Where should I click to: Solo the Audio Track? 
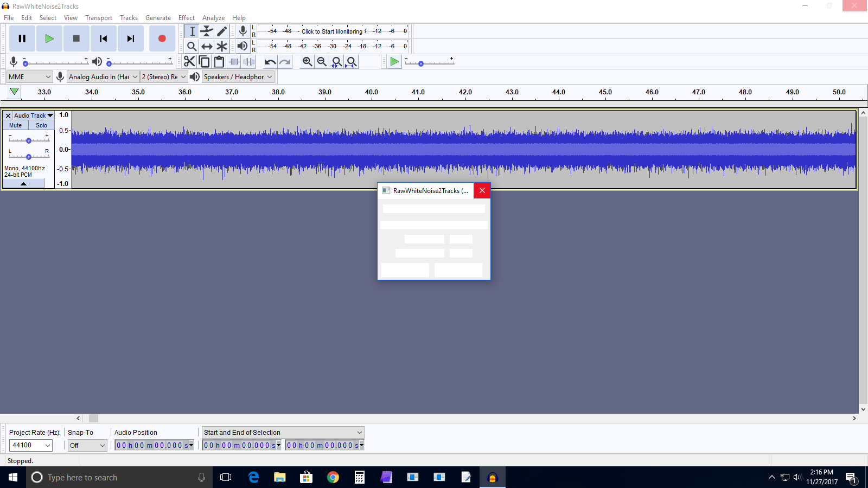[x=41, y=125]
